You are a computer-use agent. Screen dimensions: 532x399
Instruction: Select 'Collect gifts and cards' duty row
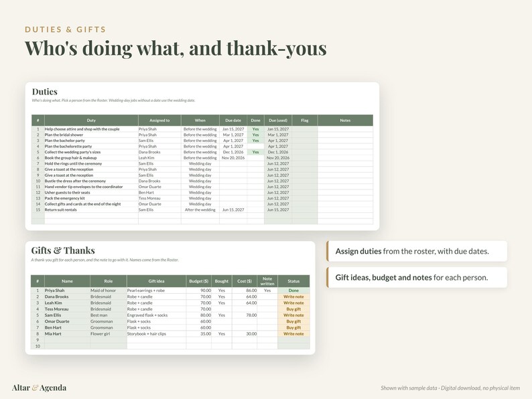pyautogui.click(x=202, y=204)
